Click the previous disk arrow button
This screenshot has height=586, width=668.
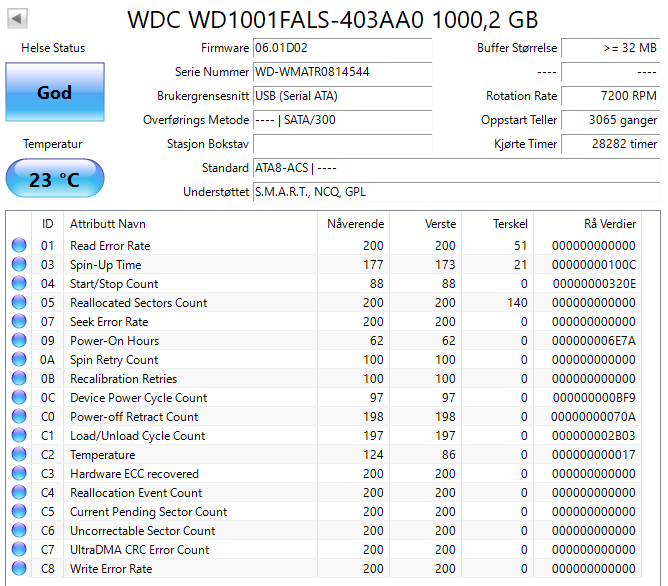coord(18,18)
